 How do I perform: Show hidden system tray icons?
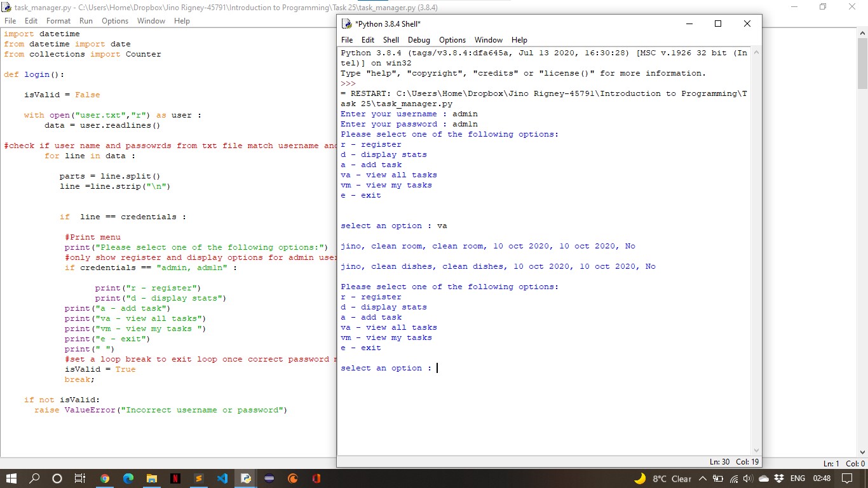coord(703,478)
